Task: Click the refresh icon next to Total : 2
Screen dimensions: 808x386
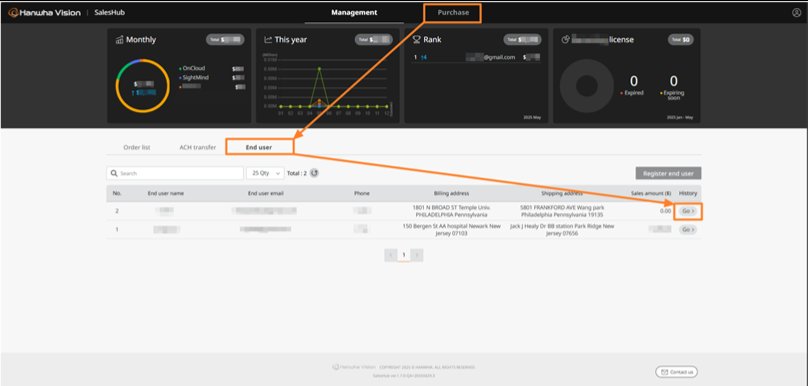Action: point(314,173)
